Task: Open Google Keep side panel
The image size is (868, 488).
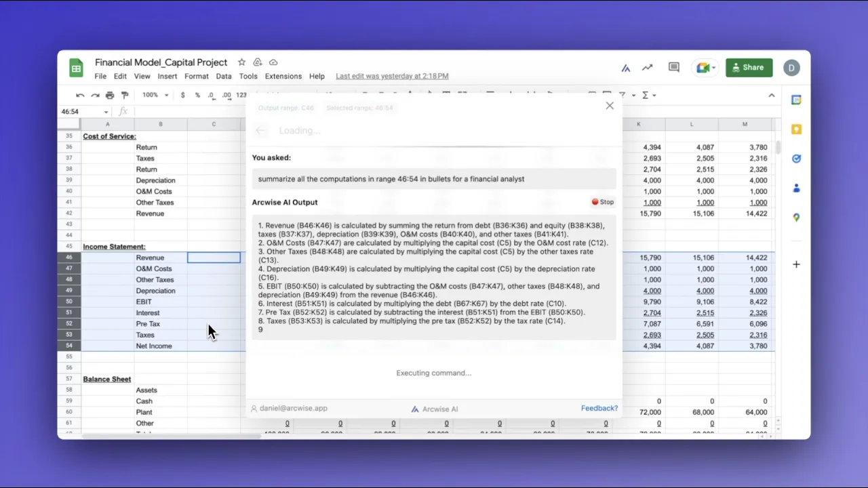Action: pyautogui.click(x=796, y=129)
